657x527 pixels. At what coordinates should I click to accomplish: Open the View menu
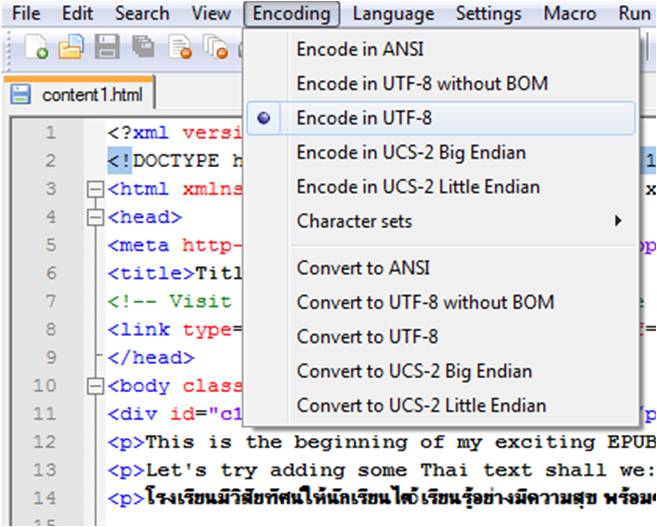point(211,14)
